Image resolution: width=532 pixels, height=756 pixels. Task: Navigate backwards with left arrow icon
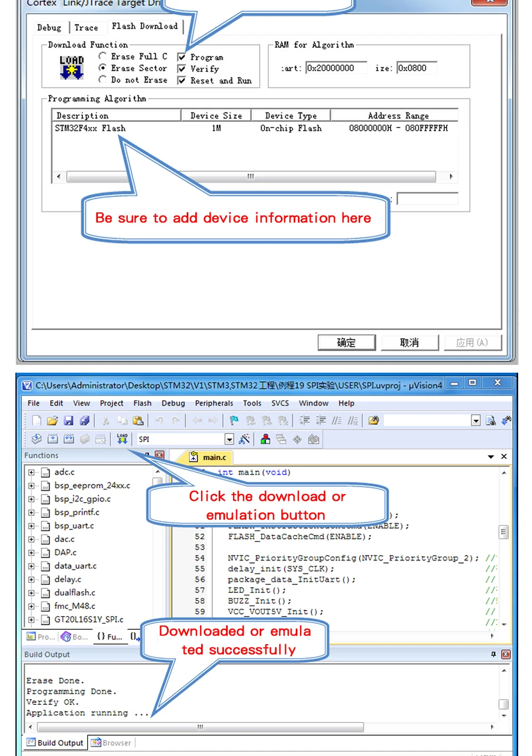click(197, 421)
